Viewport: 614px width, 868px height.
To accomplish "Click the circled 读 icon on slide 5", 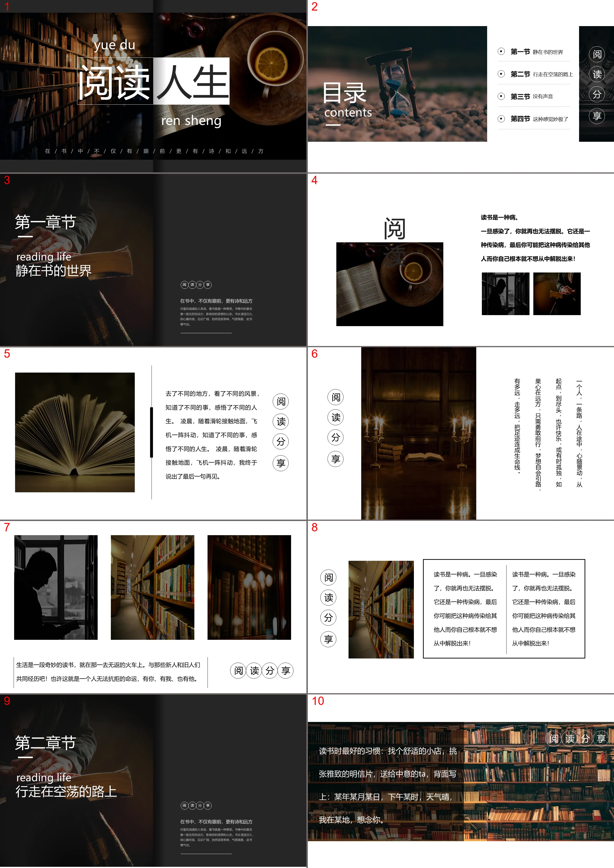I will tap(281, 421).
